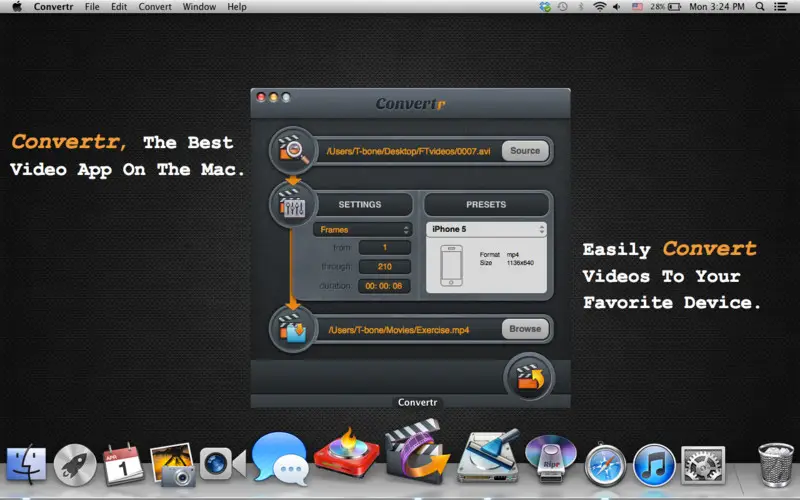The image size is (800, 500).
Task: Open the disk cleaner app in Dock
Action: point(487,457)
